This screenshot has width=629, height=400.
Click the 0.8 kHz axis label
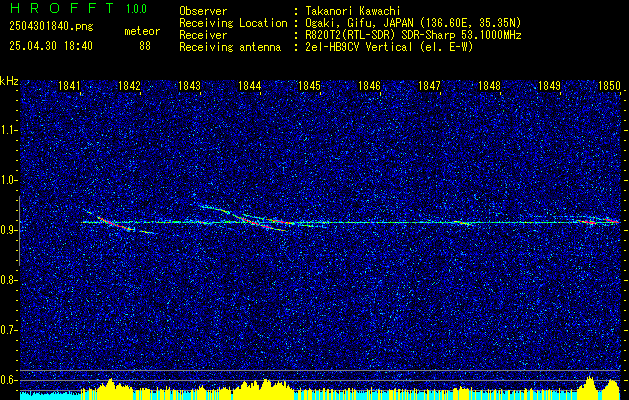[9, 280]
